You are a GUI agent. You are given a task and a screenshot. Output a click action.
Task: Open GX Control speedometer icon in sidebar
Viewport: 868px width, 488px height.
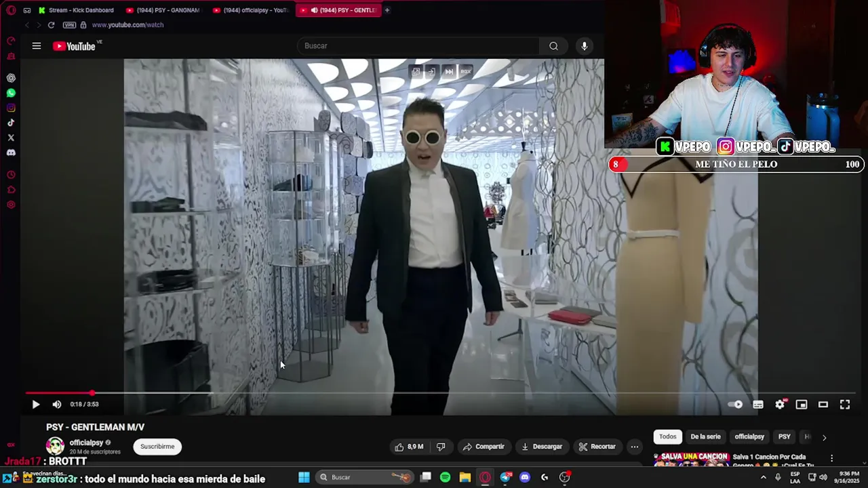(x=11, y=41)
